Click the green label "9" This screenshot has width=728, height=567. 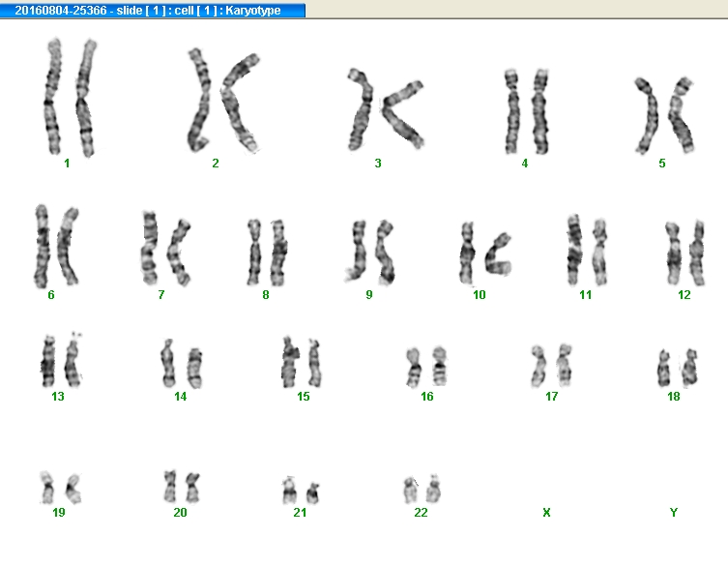point(369,295)
